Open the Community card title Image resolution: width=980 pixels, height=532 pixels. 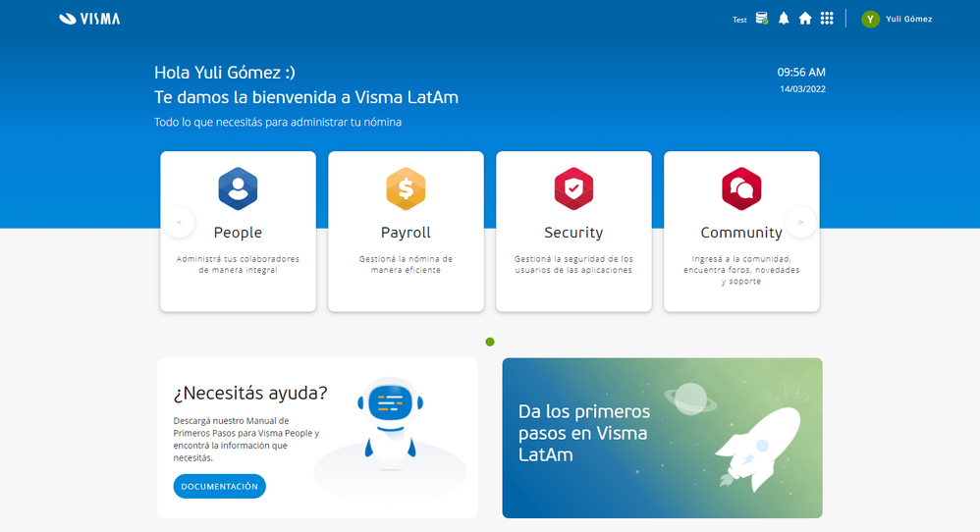click(x=741, y=233)
